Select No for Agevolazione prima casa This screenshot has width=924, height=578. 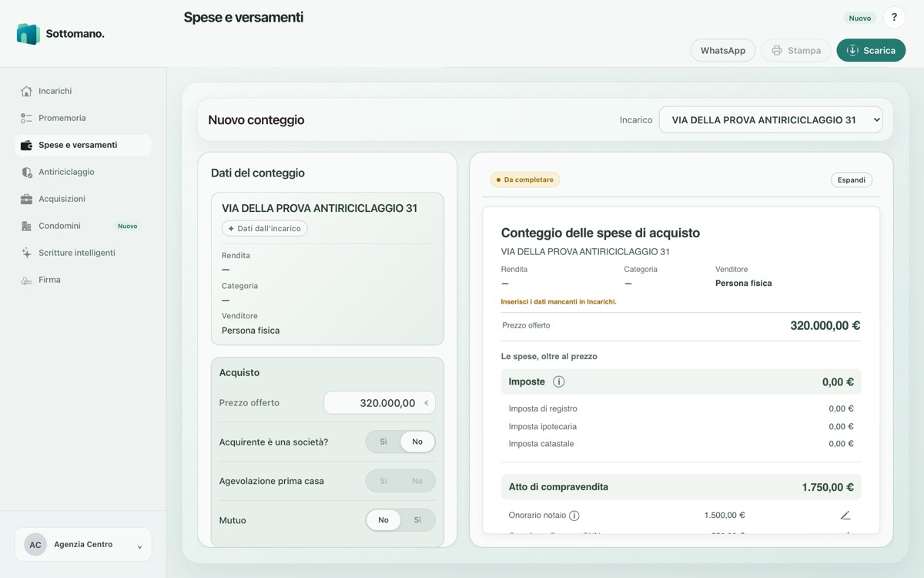pyautogui.click(x=417, y=481)
